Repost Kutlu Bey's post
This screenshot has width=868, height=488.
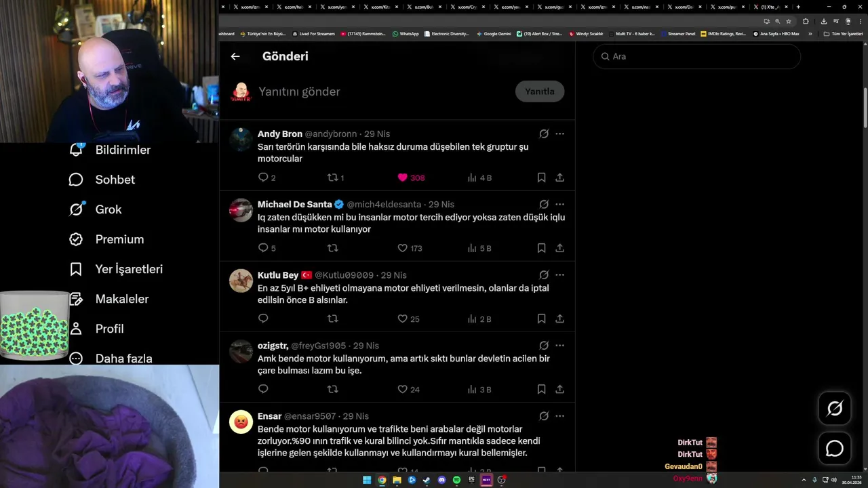coord(333,319)
